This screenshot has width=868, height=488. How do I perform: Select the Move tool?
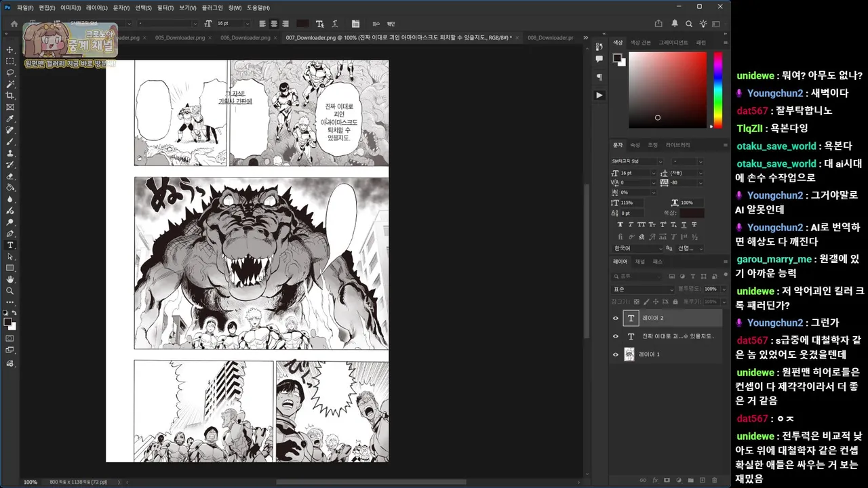[10, 49]
